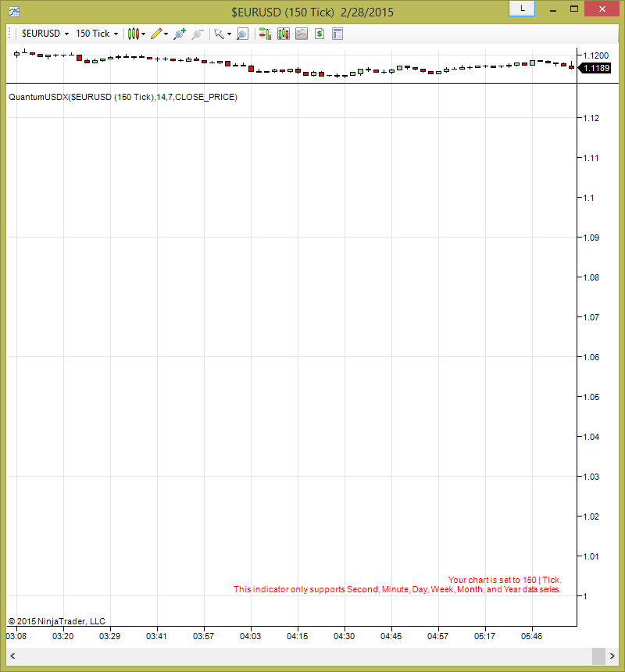
Task: Click the 05:46 time axis label
Action: tap(531, 636)
